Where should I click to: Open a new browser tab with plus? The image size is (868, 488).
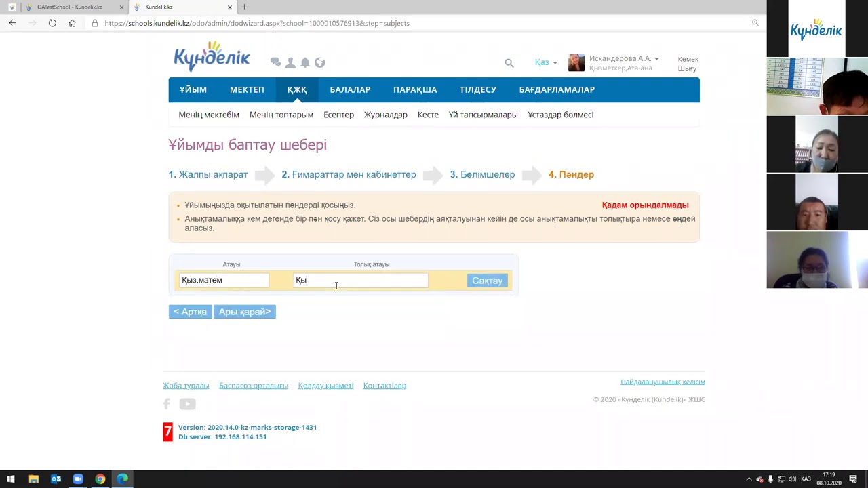pyautogui.click(x=244, y=7)
